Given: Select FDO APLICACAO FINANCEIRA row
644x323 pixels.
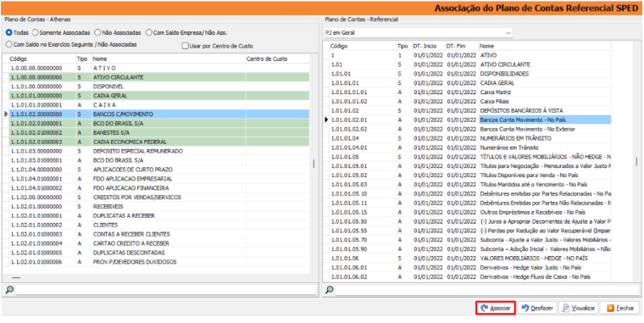Looking at the screenshot, I should point(159,188).
